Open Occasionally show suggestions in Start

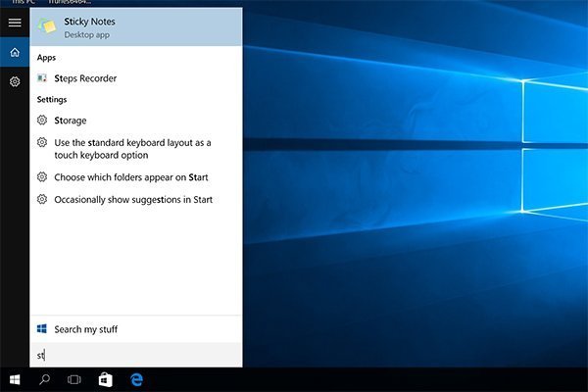click(x=136, y=200)
